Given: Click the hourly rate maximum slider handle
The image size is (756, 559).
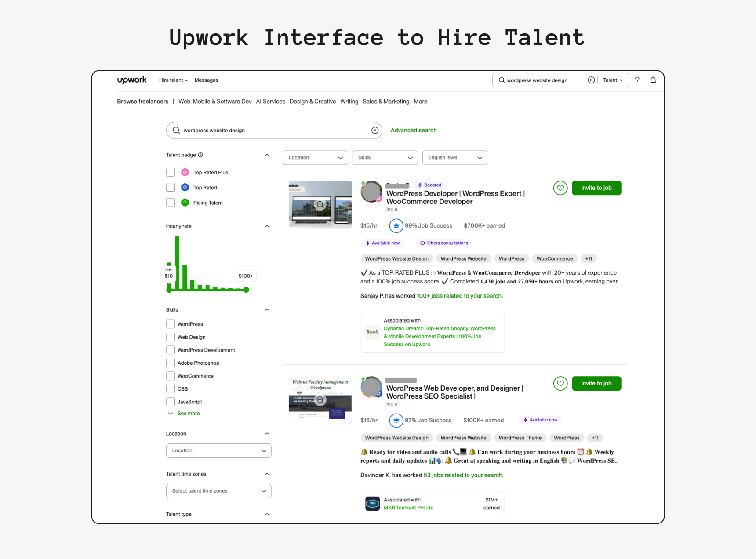Looking at the screenshot, I should (x=246, y=290).
